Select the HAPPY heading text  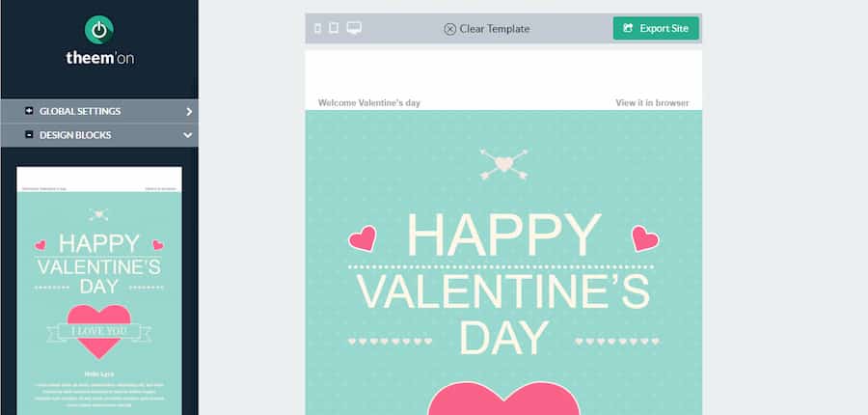click(x=503, y=235)
